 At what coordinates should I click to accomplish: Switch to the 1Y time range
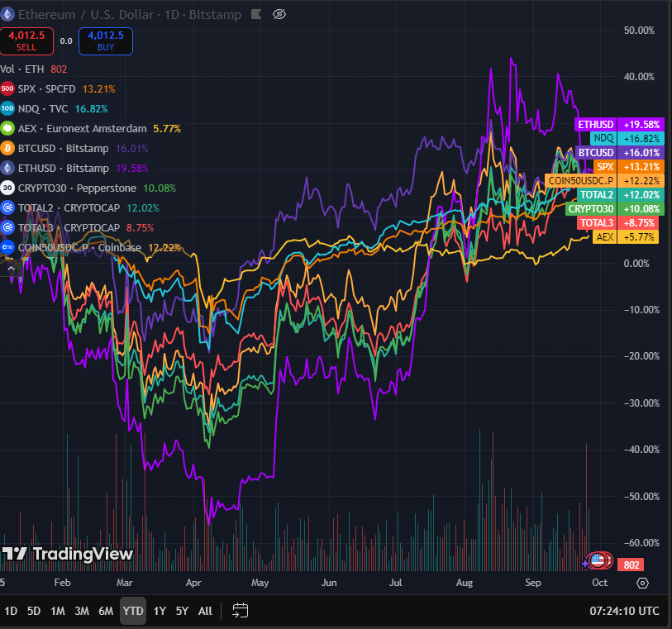[x=160, y=611]
